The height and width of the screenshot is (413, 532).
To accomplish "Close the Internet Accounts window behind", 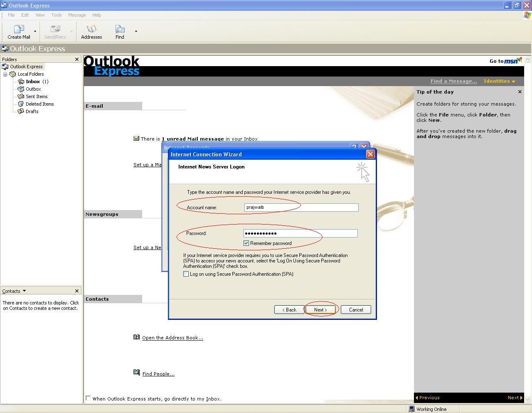I will [364, 146].
